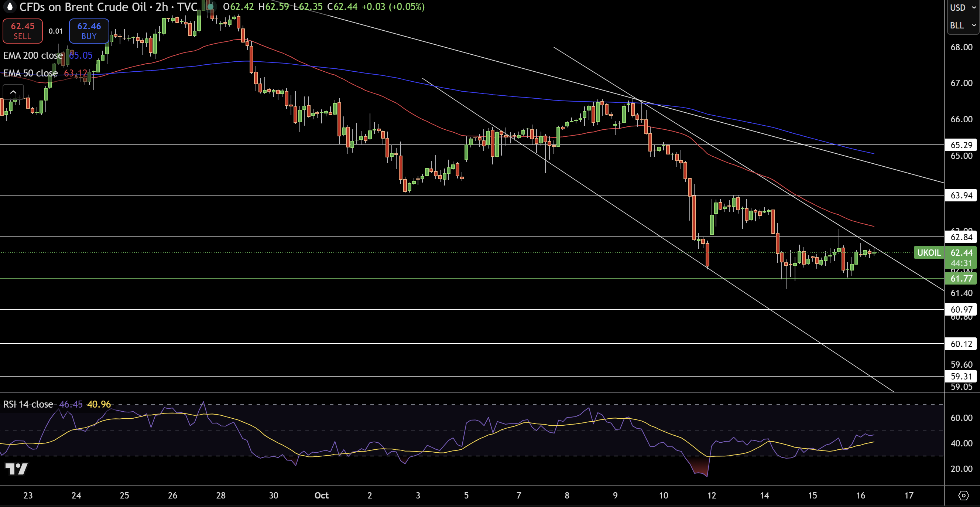Screen dimensions: 980x507
Task: Select the RSI 14 close indicator label
Action: [28, 404]
